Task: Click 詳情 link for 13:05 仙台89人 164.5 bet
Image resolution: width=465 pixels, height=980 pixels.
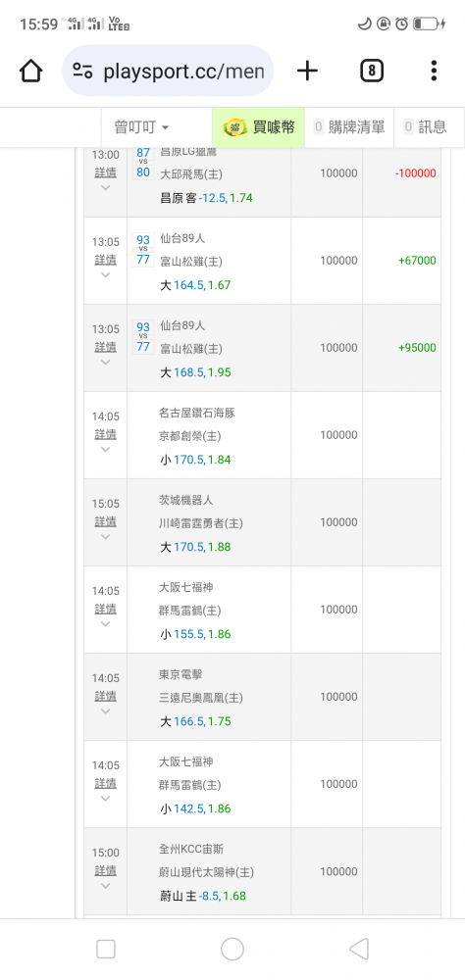Action: pos(105,260)
